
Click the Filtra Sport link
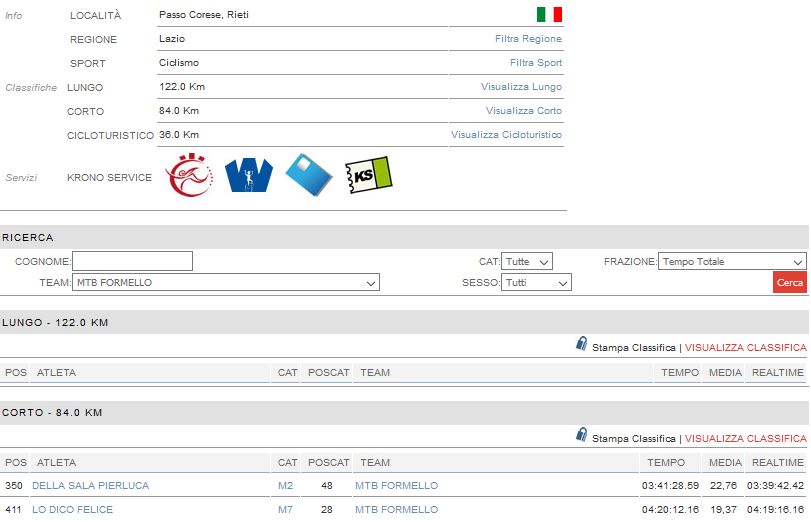coord(535,63)
